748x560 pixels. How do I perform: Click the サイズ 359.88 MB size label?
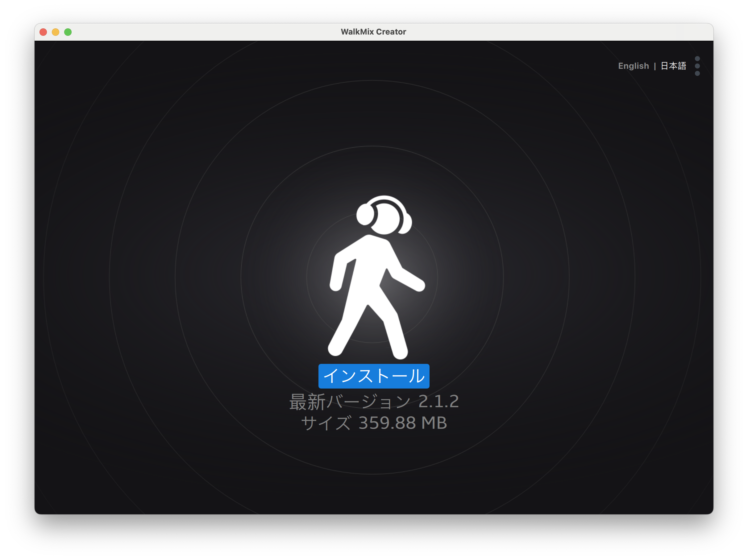374,423
